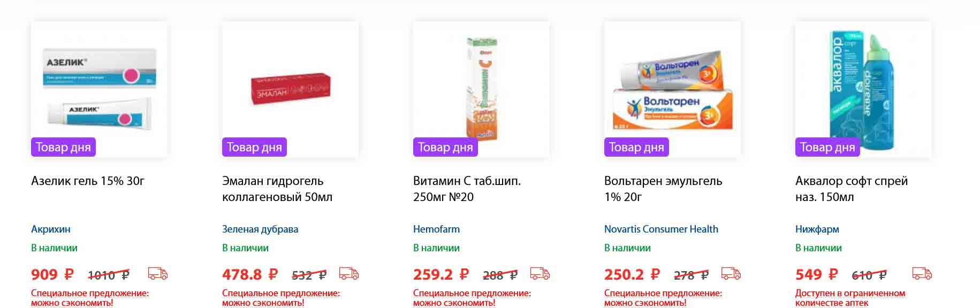Screen dimensions: 980x308
Task: Open Эмалан гидрогель коллагеновый 50мл title
Action: 277,189
